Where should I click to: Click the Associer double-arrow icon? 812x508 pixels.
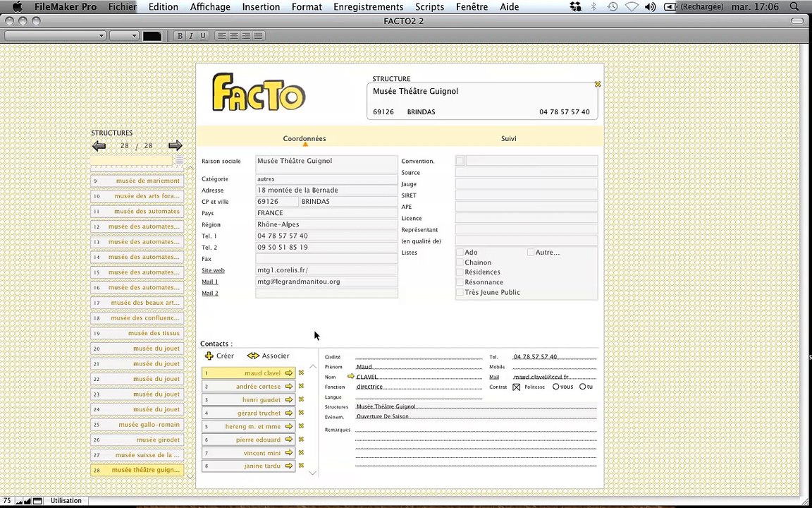click(x=253, y=356)
